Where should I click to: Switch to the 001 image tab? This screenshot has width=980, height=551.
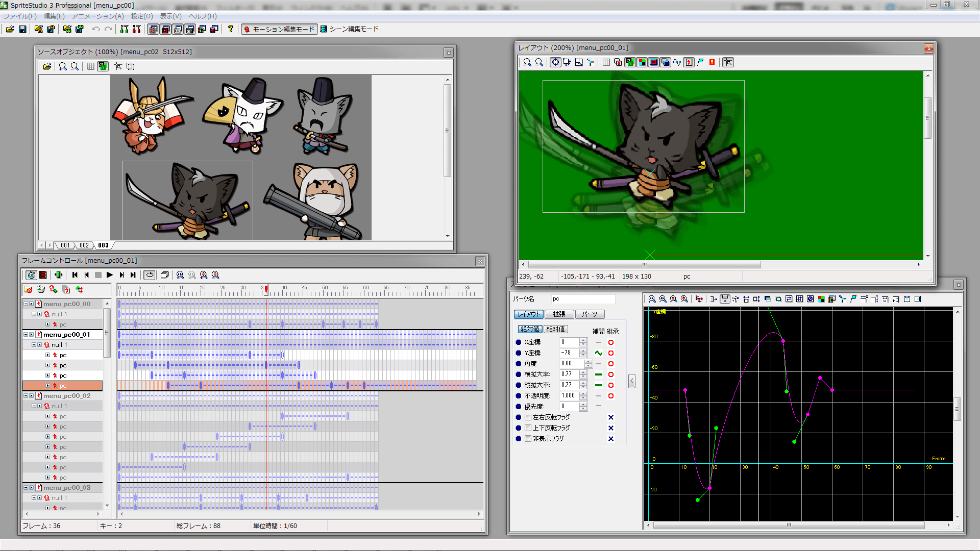65,245
